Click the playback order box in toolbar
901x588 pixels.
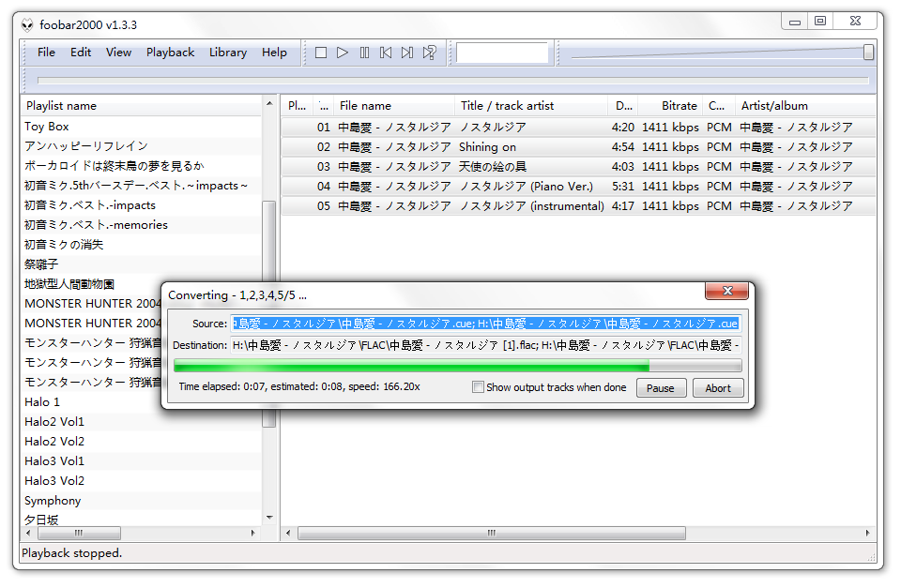point(502,53)
